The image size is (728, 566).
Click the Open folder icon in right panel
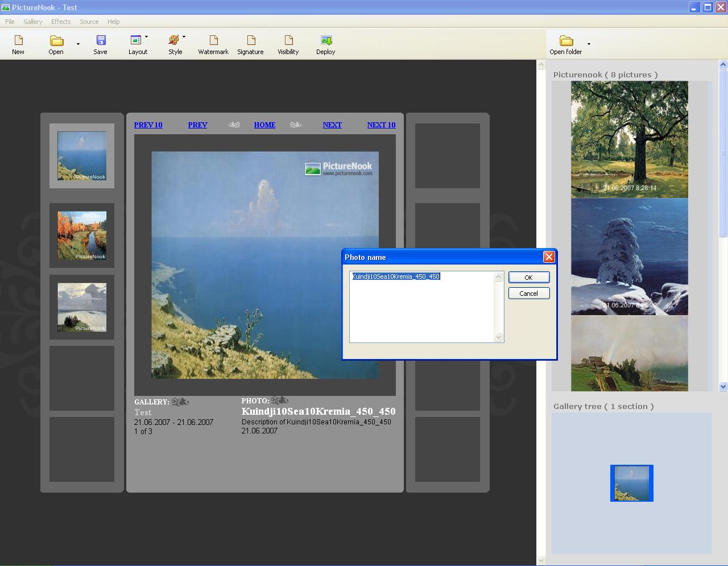click(566, 40)
